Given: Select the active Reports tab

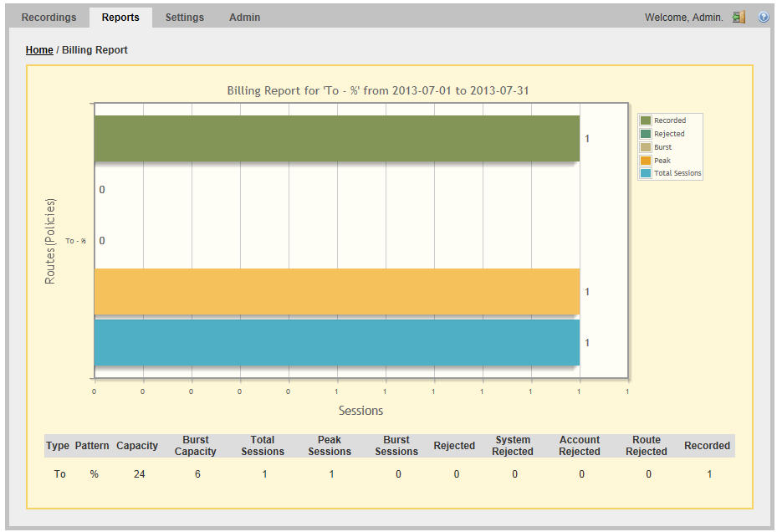Looking at the screenshot, I should pyautogui.click(x=120, y=17).
